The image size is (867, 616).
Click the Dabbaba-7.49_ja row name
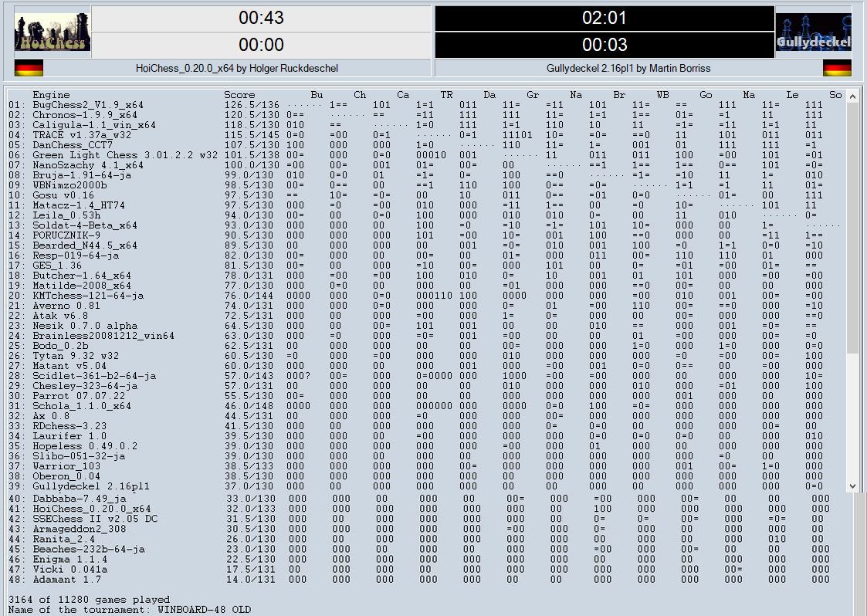[x=79, y=498]
